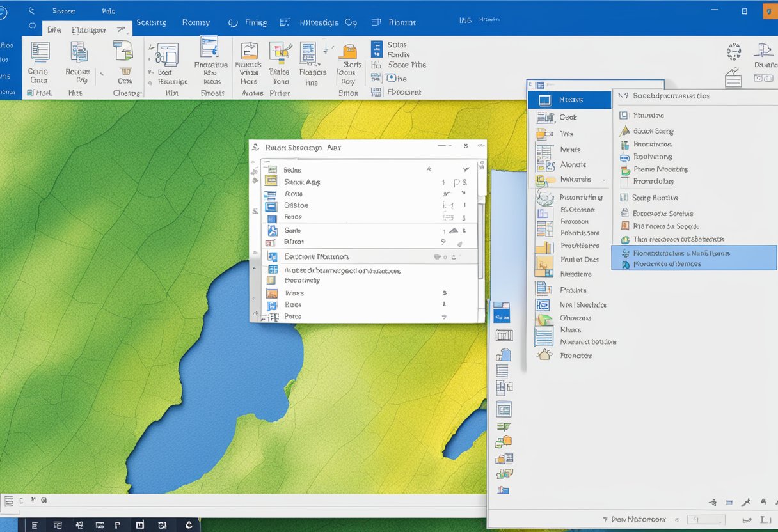Viewport: 778px width, 532px height.
Task: Click the lined document icon above 'Carie'
Action: pos(40,52)
